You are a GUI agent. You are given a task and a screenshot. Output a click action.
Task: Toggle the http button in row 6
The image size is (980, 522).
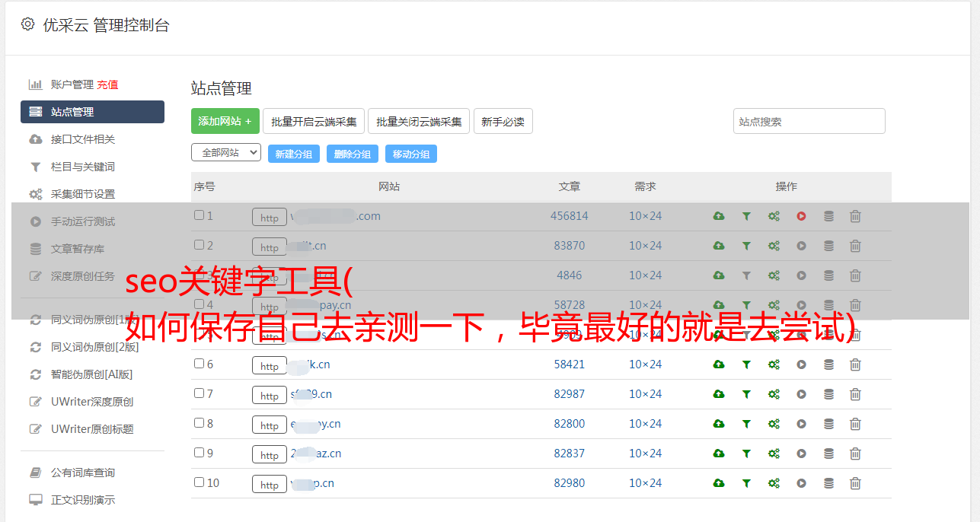[x=270, y=366]
